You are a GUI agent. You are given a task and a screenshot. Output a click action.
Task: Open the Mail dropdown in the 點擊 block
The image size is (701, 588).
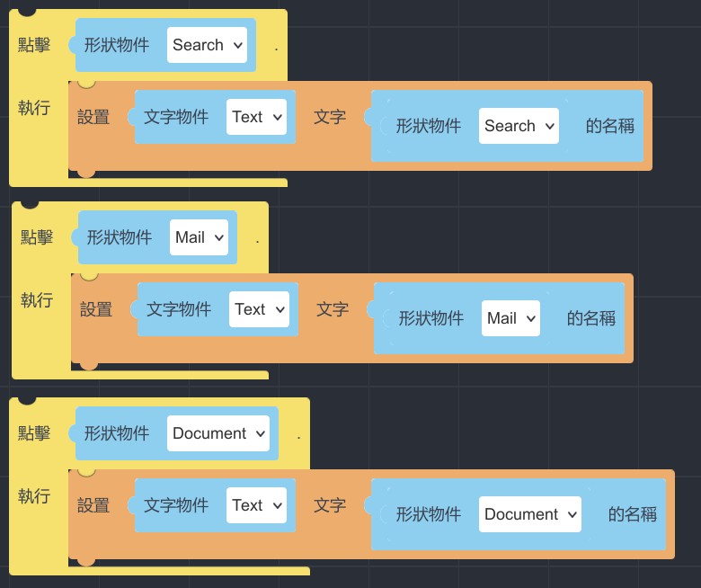click(199, 237)
